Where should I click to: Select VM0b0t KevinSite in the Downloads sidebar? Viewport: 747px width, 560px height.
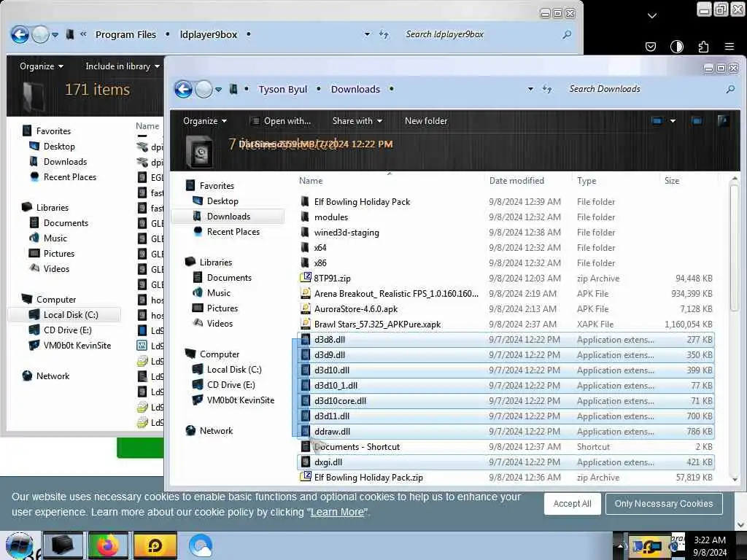pos(241,400)
